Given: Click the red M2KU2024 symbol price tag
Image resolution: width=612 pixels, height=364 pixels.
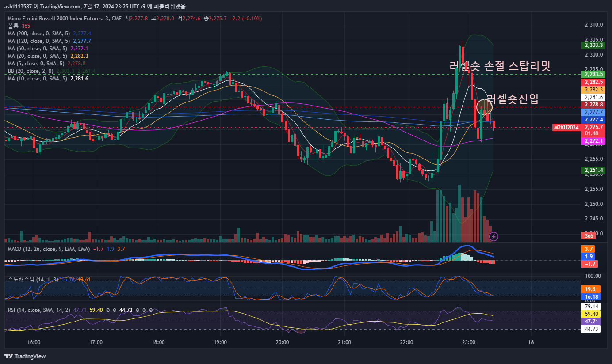Looking at the screenshot, I should [x=566, y=128].
